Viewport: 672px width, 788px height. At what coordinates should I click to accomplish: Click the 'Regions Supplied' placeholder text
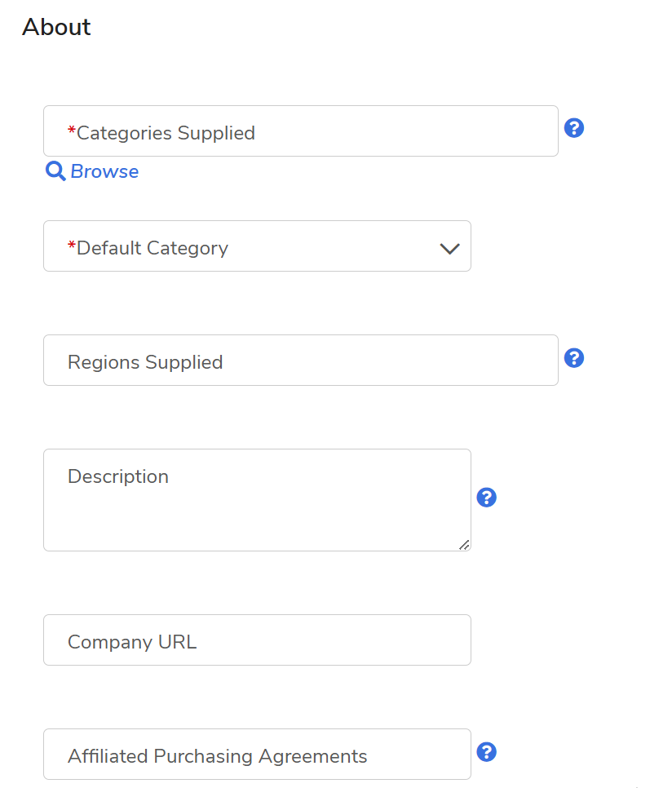click(x=145, y=362)
